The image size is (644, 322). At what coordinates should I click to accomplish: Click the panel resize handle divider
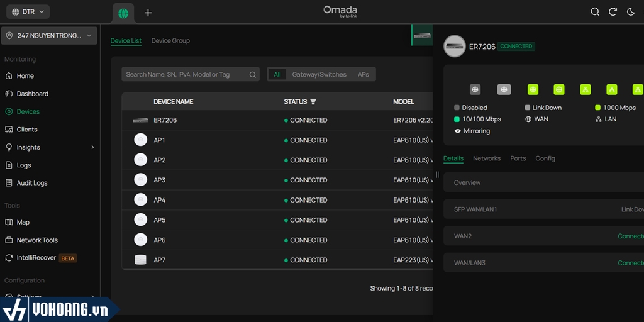(x=437, y=175)
